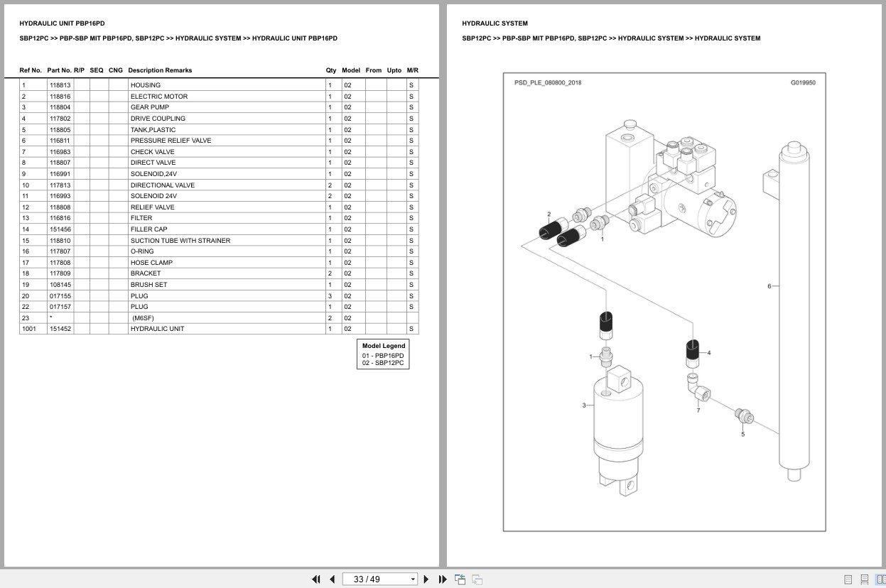The image size is (886, 588).
Task: Open the page number dropdown arrow
Action: point(413,579)
